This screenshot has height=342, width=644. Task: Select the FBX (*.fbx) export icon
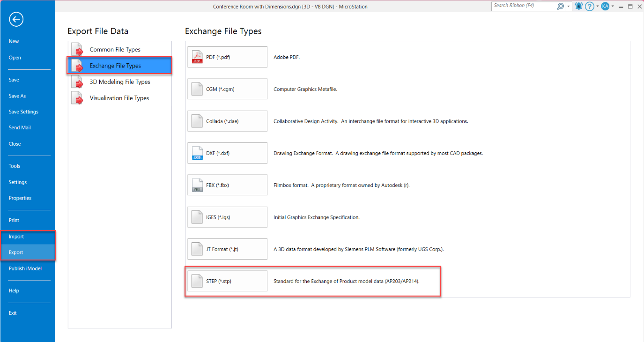[197, 185]
